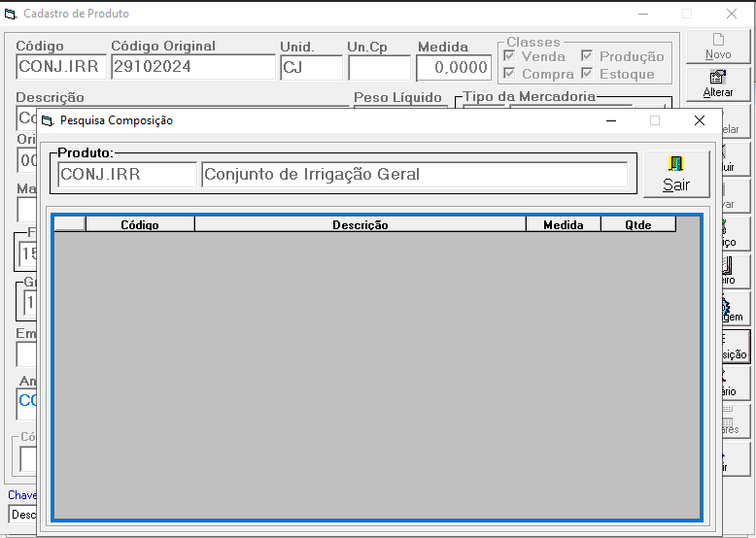Viewport: 756px width, 538px height.
Task: Click the Descrição column header in grid
Action: (x=361, y=224)
